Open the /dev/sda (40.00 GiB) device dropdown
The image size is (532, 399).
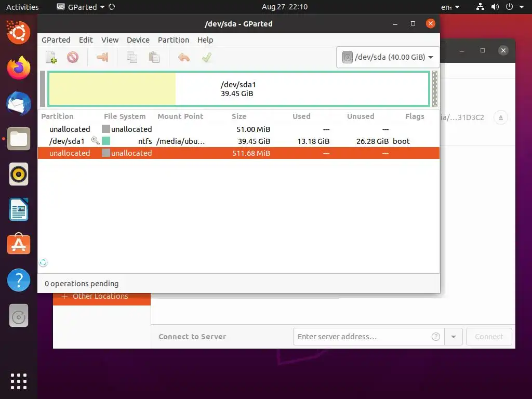tap(388, 57)
